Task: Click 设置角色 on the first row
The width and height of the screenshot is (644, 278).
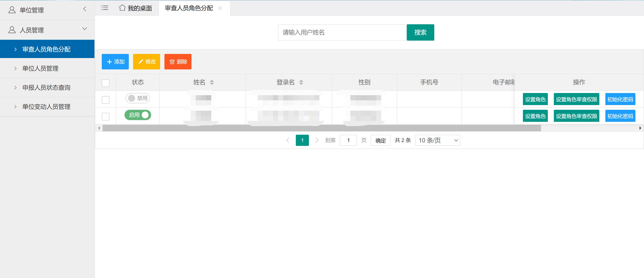Action: [x=535, y=99]
